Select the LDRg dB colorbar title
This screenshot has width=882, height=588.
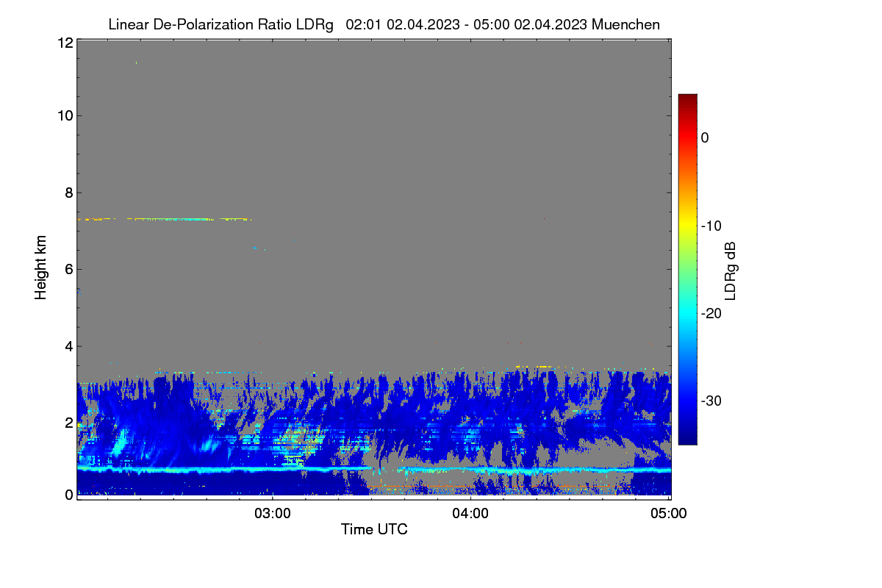click(731, 270)
